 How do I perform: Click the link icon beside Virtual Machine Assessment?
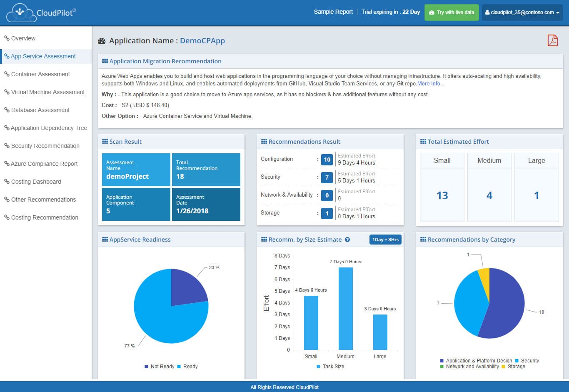tap(7, 92)
